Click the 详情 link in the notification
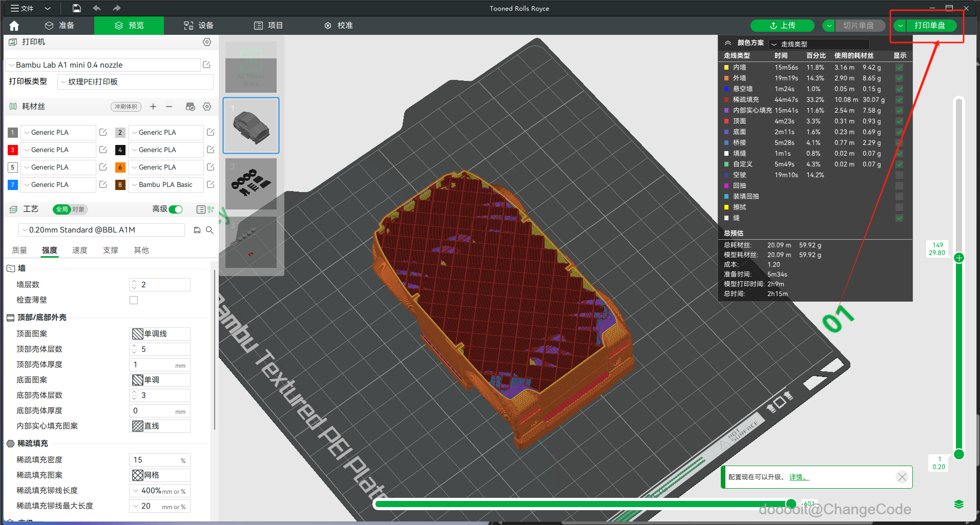This screenshot has width=980, height=525. click(798, 477)
